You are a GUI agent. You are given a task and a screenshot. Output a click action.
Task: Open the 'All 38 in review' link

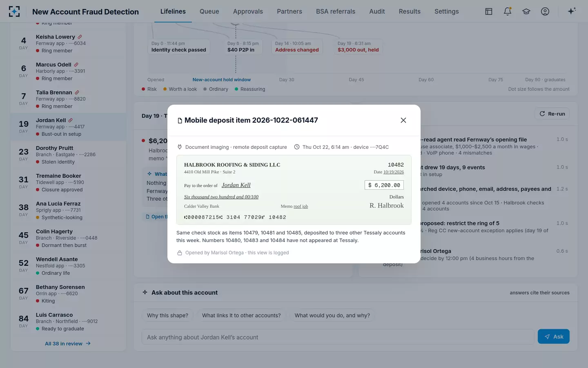point(68,343)
